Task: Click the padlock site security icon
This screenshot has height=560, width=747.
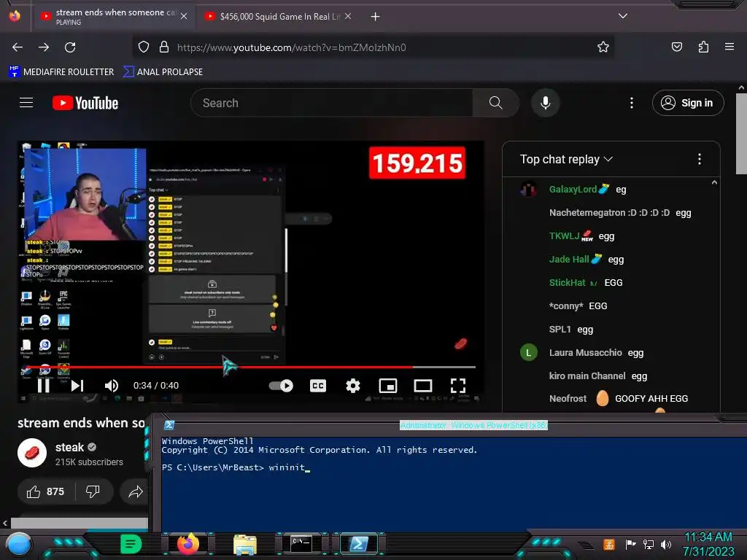Action: [164, 47]
